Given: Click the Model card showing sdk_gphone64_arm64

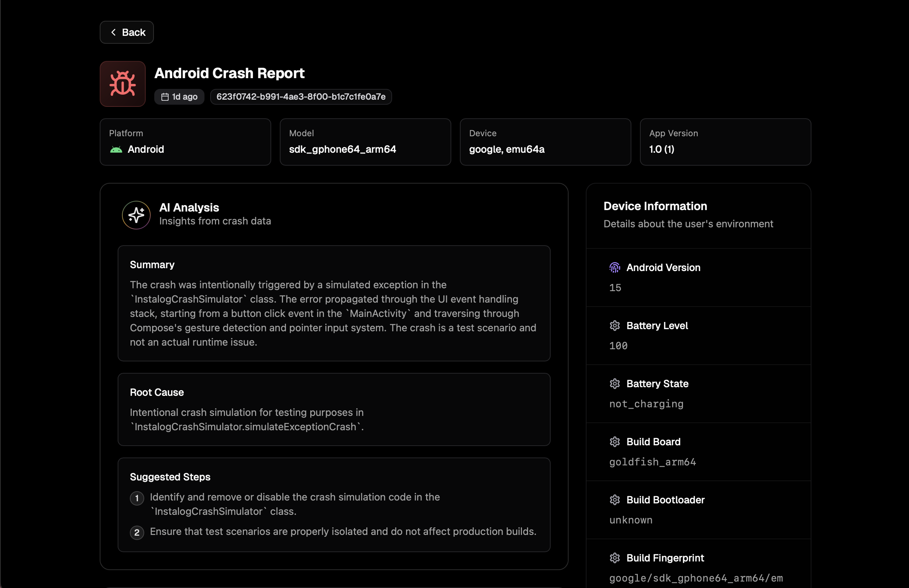Looking at the screenshot, I should coord(365,142).
